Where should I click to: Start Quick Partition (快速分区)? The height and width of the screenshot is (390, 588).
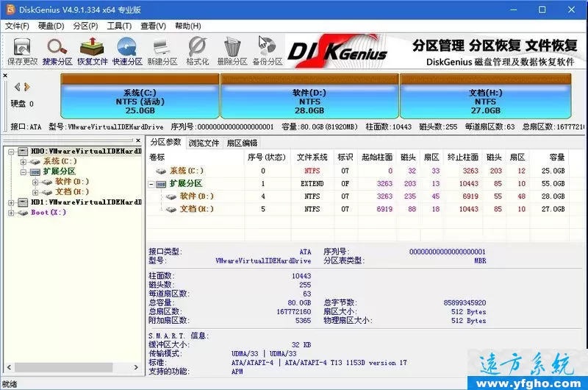coord(127,51)
